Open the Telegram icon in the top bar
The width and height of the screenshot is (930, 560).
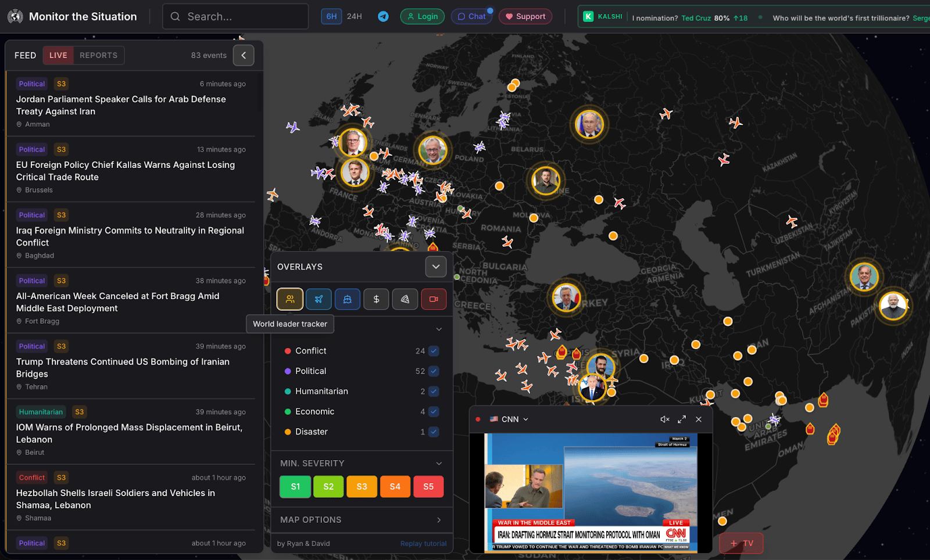pyautogui.click(x=383, y=16)
